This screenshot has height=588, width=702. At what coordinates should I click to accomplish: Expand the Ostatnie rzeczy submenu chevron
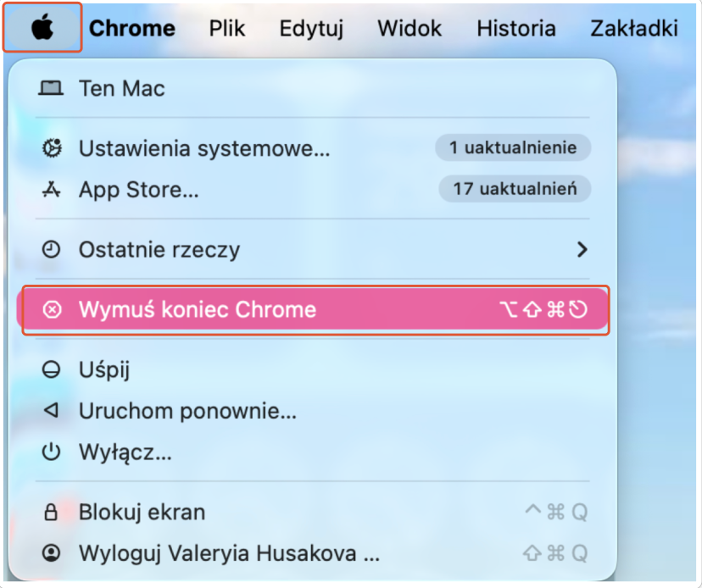[582, 249]
